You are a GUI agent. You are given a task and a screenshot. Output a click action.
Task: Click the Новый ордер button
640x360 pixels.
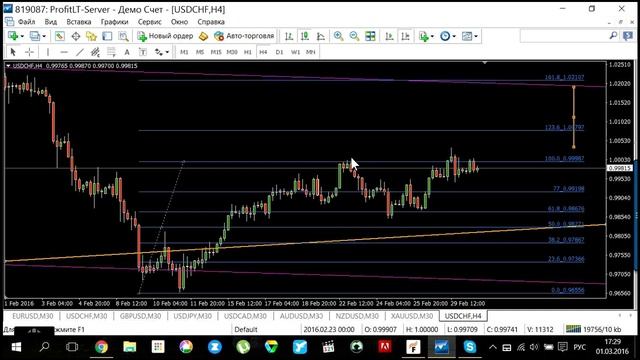[x=165, y=36]
